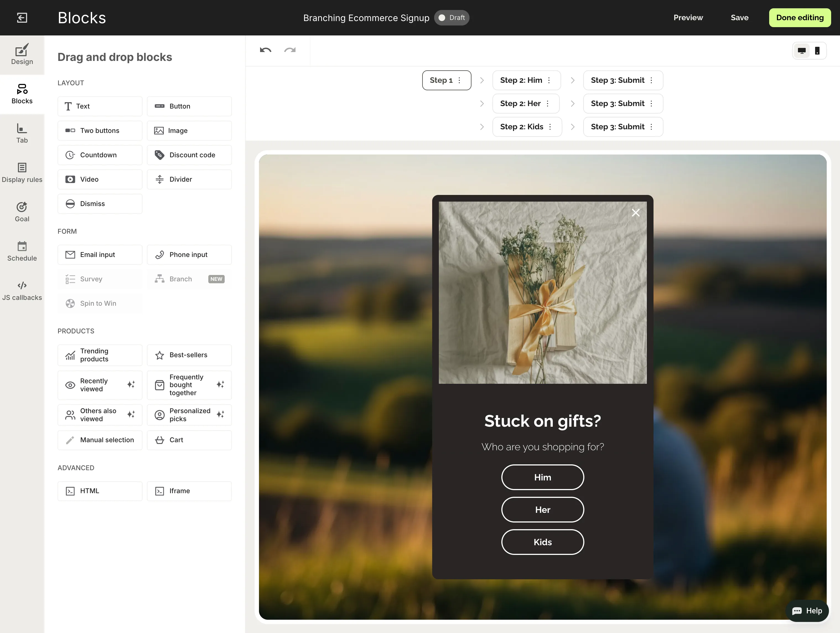This screenshot has height=633, width=840.
Task: Click the Done editing button
Action: point(799,18)
